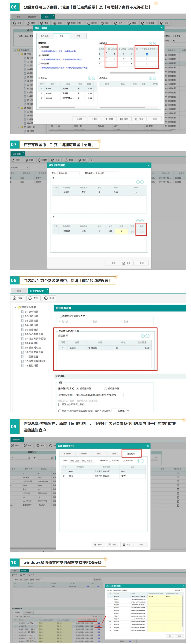
Task: Open the 餐台类型 全部-全部 dropdown
Action: tap(107, 173)
